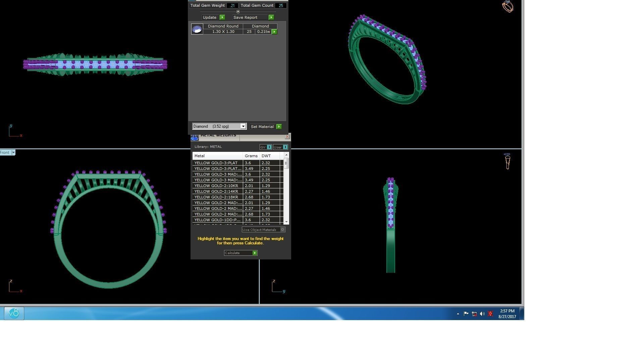The image size is (644, 362).
Task: Click Set Material green arrow button
Action: (279, 126)
